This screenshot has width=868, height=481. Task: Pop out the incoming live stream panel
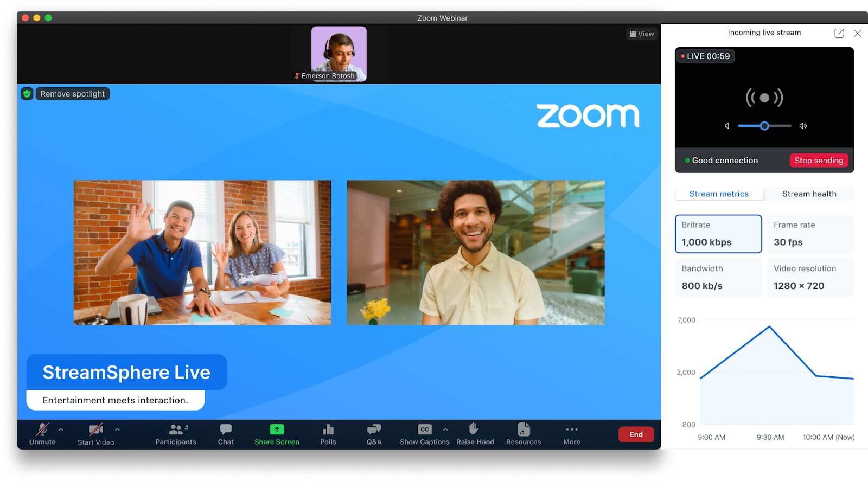(839, 33)
